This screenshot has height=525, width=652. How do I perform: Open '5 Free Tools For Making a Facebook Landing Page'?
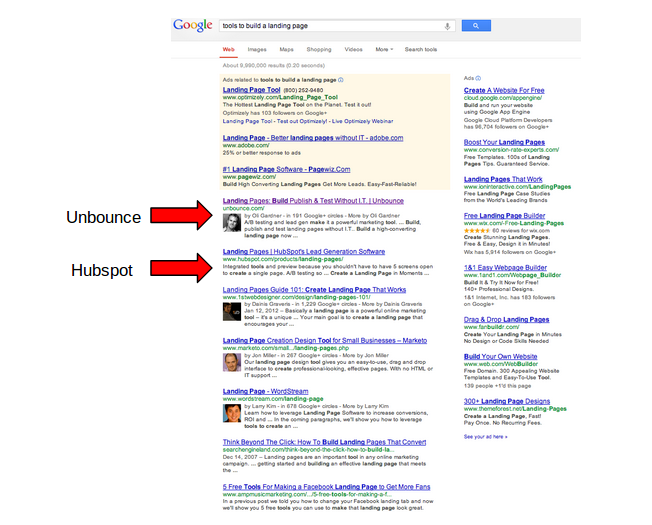(x=326, y=487)
